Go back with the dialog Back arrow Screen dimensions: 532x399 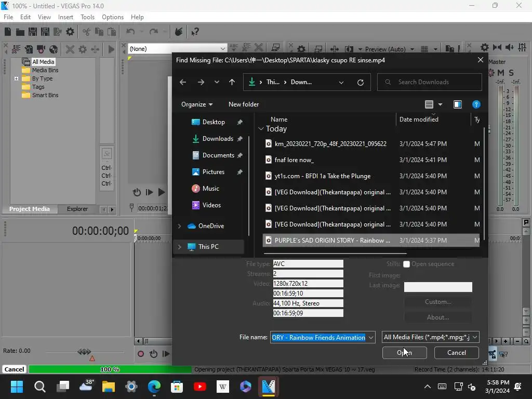[x=183, y=82]
